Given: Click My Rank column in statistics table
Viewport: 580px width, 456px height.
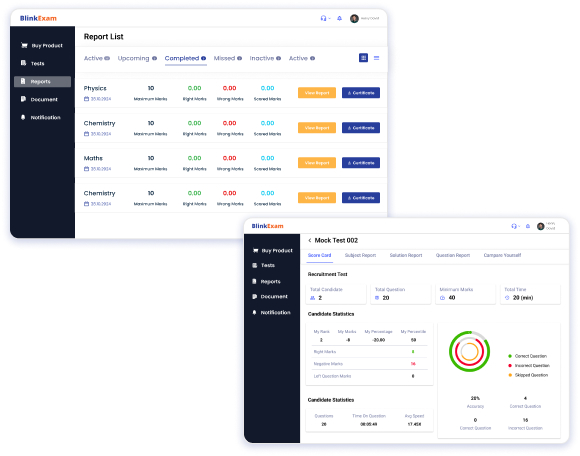Looking at the screenshot, I should click(321, 336).
